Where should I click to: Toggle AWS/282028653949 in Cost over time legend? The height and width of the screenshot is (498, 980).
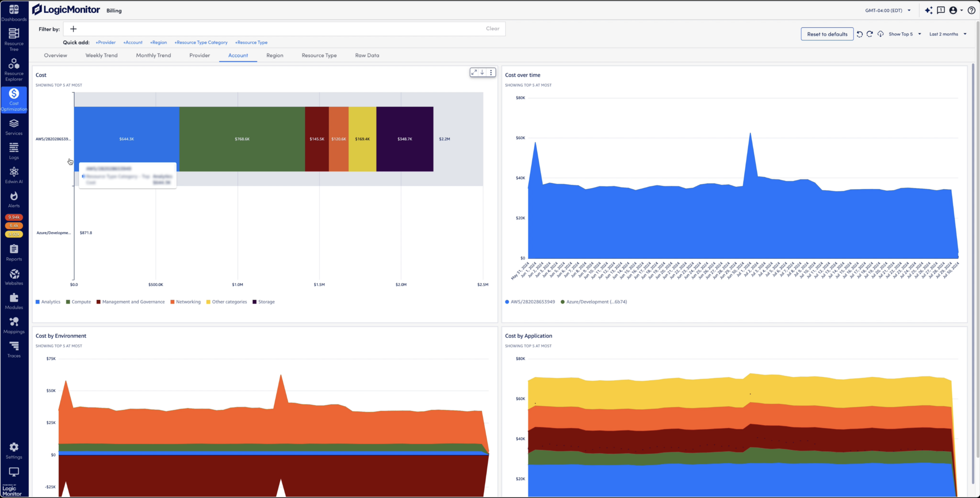530,302
